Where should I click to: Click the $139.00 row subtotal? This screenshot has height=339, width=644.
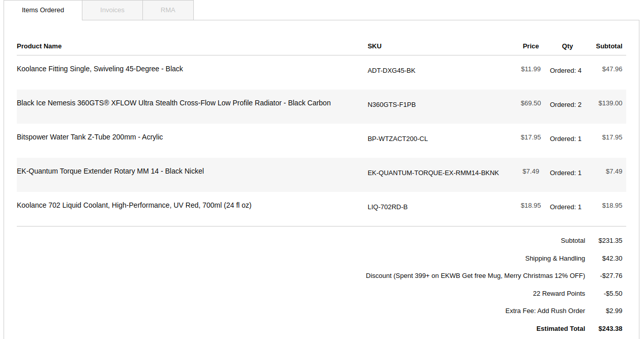pos(610,103)
